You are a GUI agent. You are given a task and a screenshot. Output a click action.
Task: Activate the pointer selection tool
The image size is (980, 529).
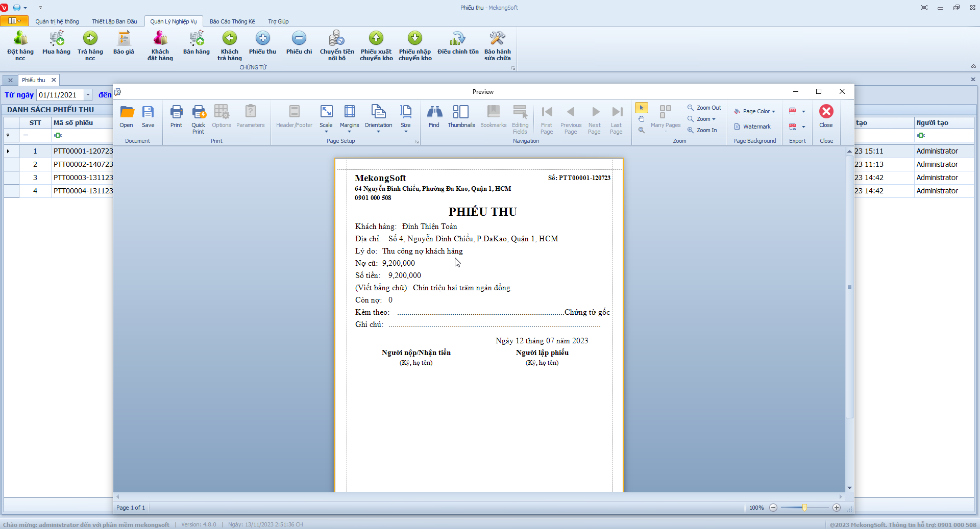point(642,108)
